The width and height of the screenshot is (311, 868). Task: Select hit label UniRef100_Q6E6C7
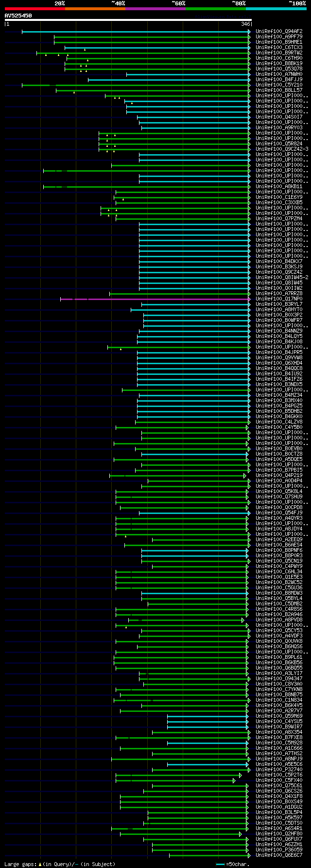point(279,855)
